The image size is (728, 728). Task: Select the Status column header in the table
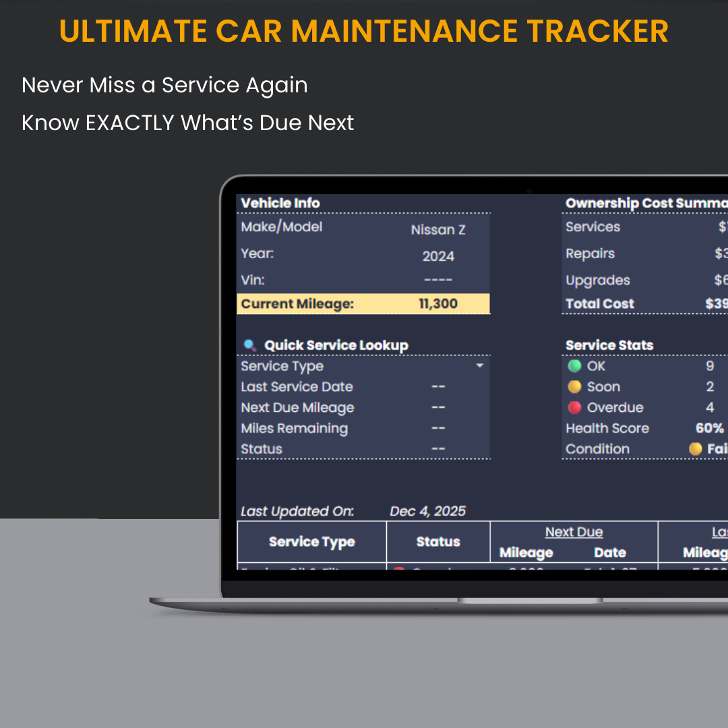437,541
